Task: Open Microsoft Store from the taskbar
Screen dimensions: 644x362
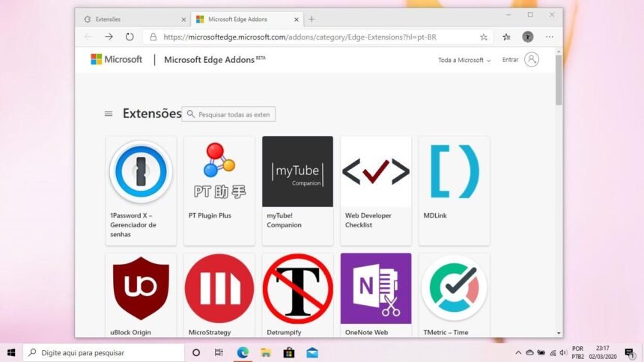Action: coord(289,352)
